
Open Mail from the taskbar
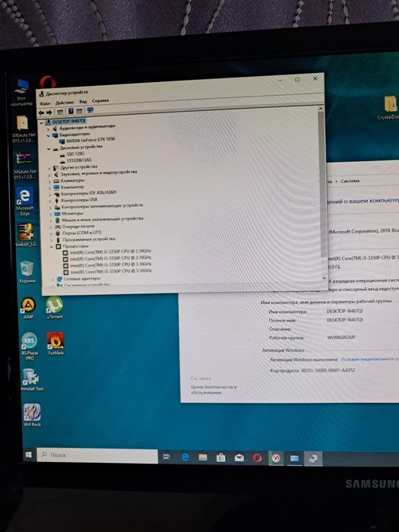coord(239,458)
